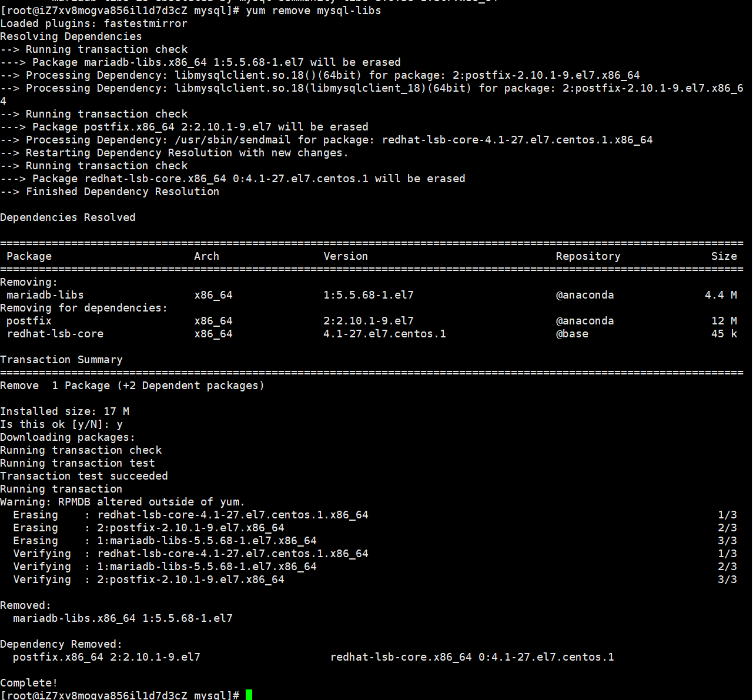The width and height of the screenshot is (753, 700).
Task: Click 'Installed size: 17 M' line
Action: coord(65,411)
